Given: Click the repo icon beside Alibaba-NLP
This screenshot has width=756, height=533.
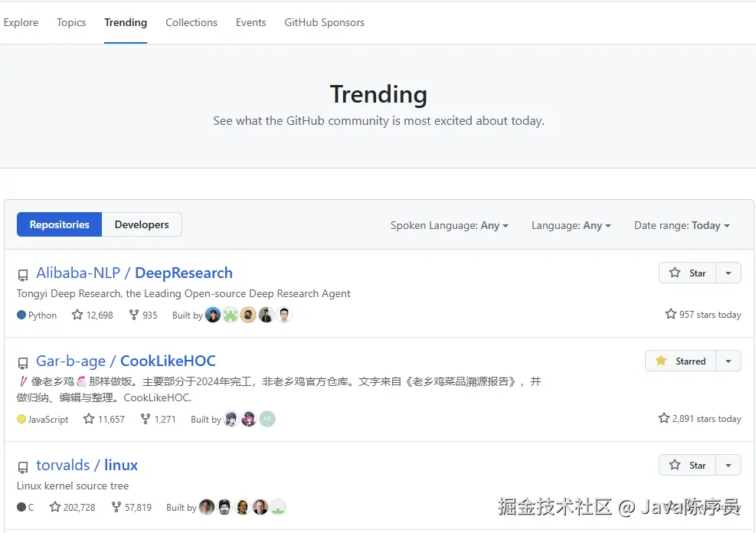Looking at the screenshot, I should 23,275.
